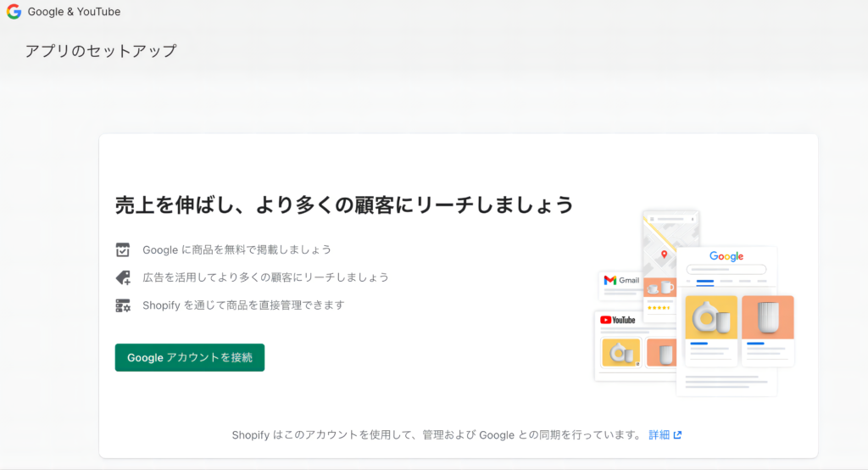
Task: Click the external link icon beside 詳細
Action: (x=677, y=435)
